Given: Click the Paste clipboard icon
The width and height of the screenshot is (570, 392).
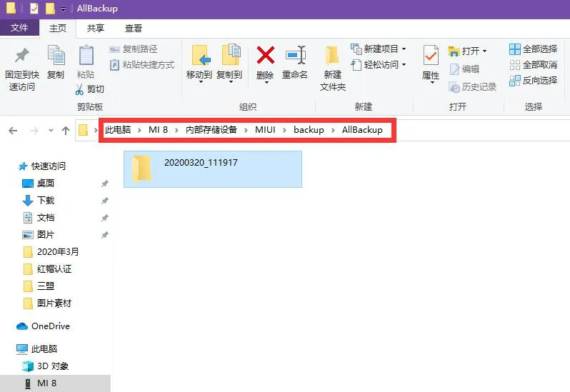Looking at the screenshot, I should [x=86, y=56].
